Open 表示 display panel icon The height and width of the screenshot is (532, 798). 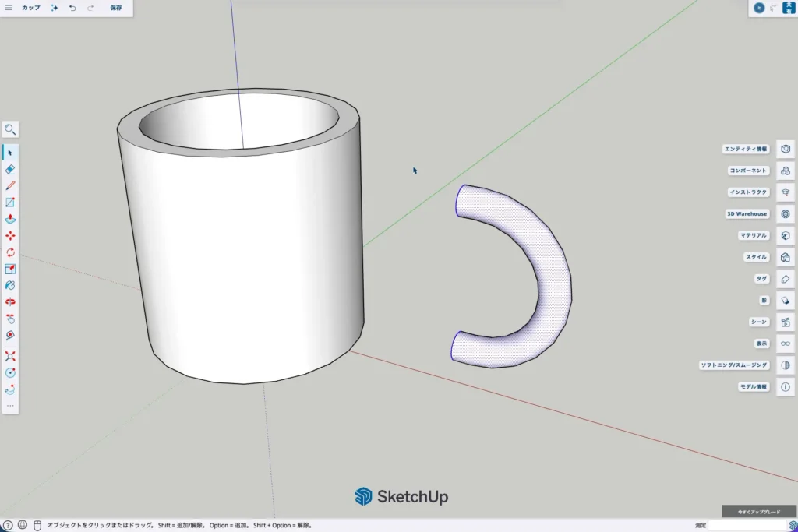coord(786,344)
